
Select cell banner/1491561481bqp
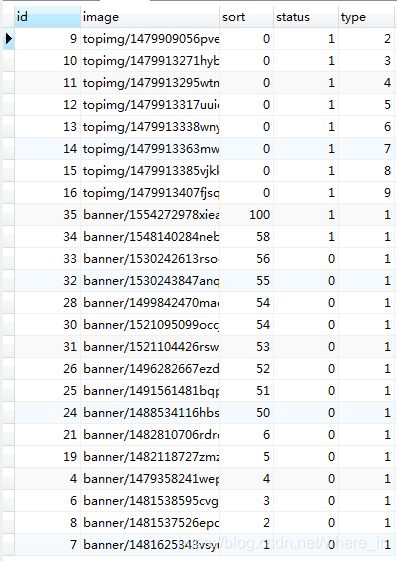point(150,391)
